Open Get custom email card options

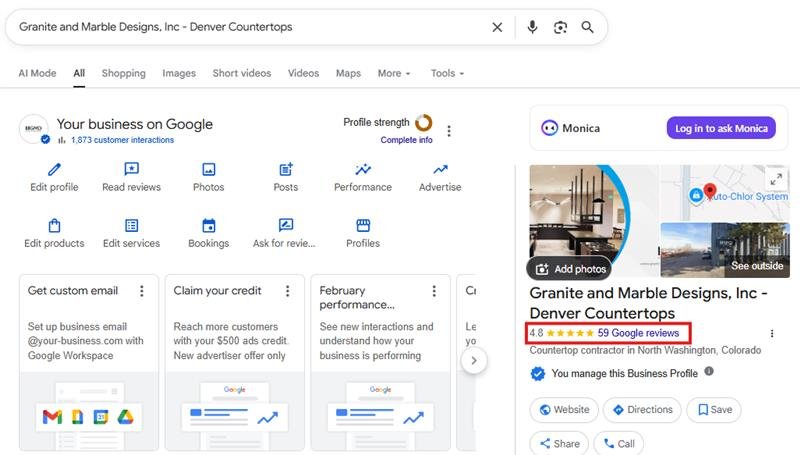click(142, 291)
